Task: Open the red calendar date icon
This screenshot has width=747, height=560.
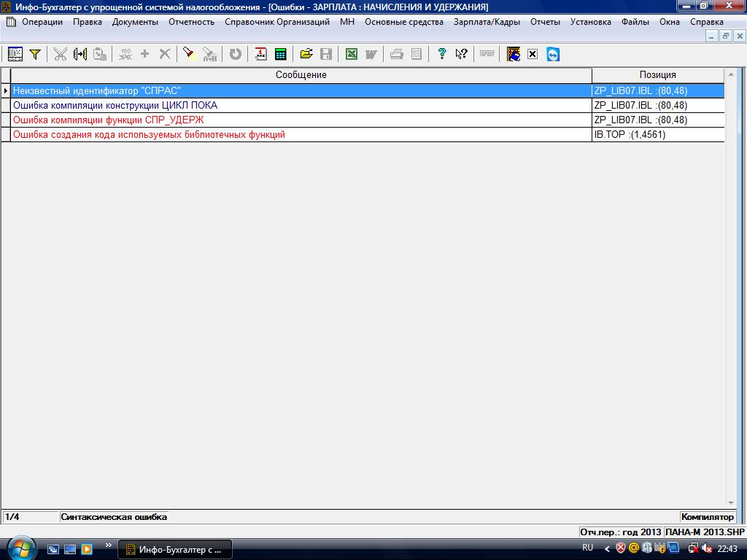Action: click(260, 54)
